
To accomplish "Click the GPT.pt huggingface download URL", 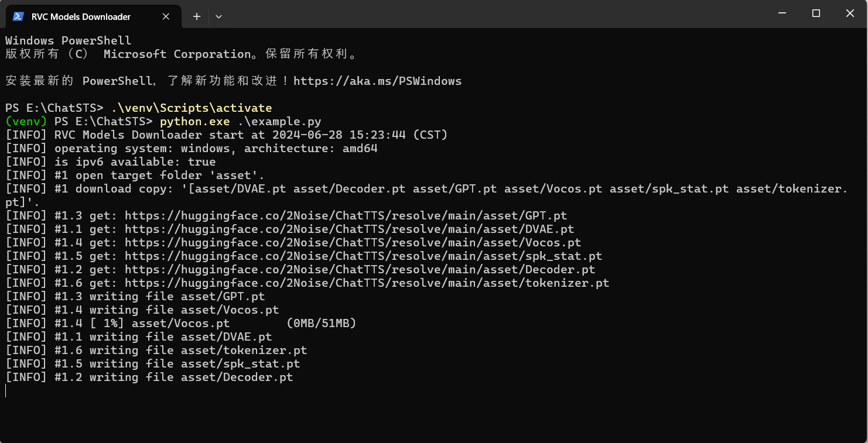I will click(x=346, y=215).
